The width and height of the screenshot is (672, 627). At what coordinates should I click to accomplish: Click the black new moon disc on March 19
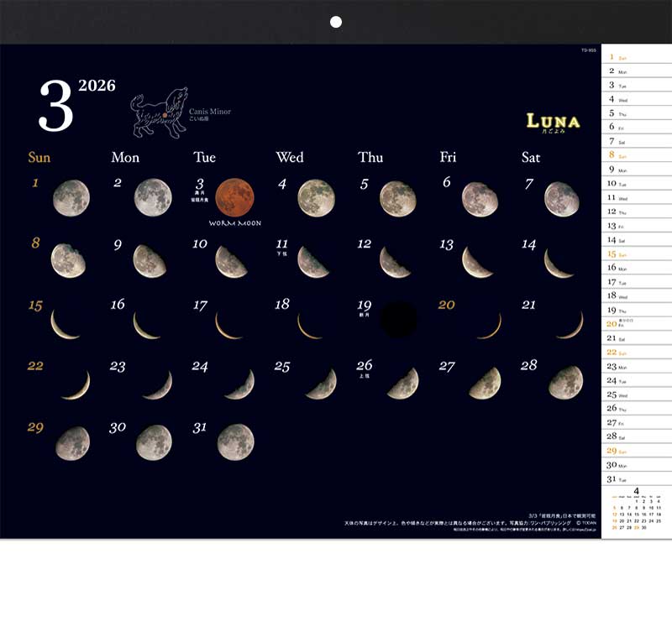click(x=398, y=319)
